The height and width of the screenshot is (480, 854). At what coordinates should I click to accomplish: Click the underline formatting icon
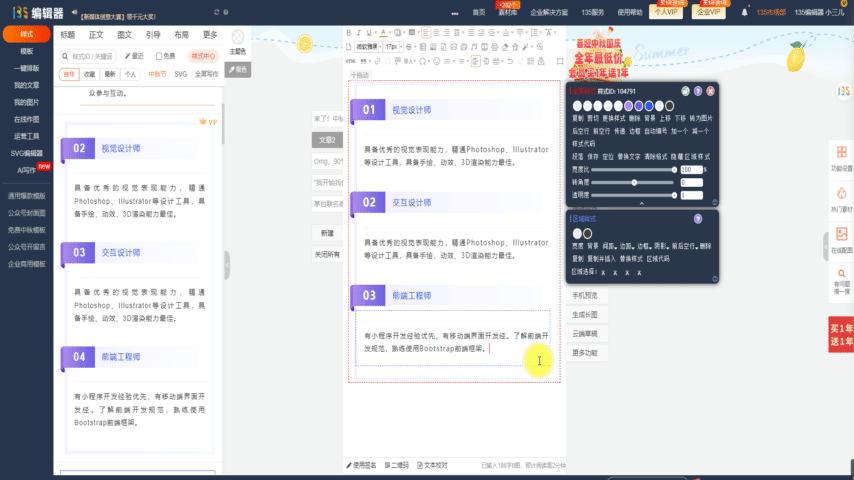[x=370, y=33]
